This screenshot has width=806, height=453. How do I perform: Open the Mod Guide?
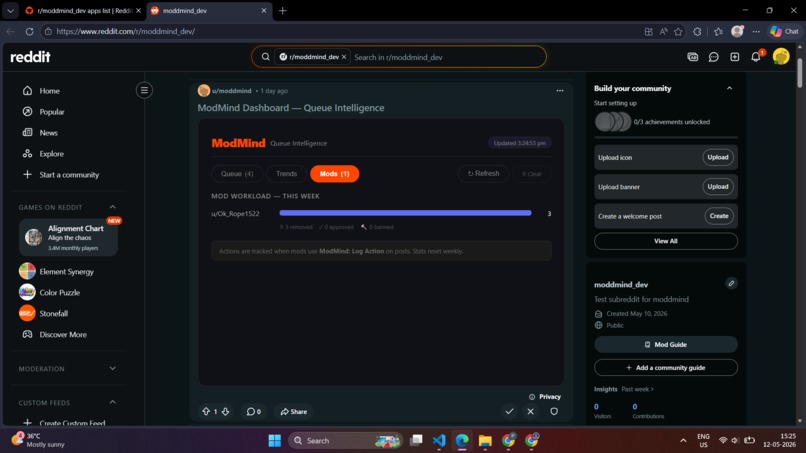666,345
